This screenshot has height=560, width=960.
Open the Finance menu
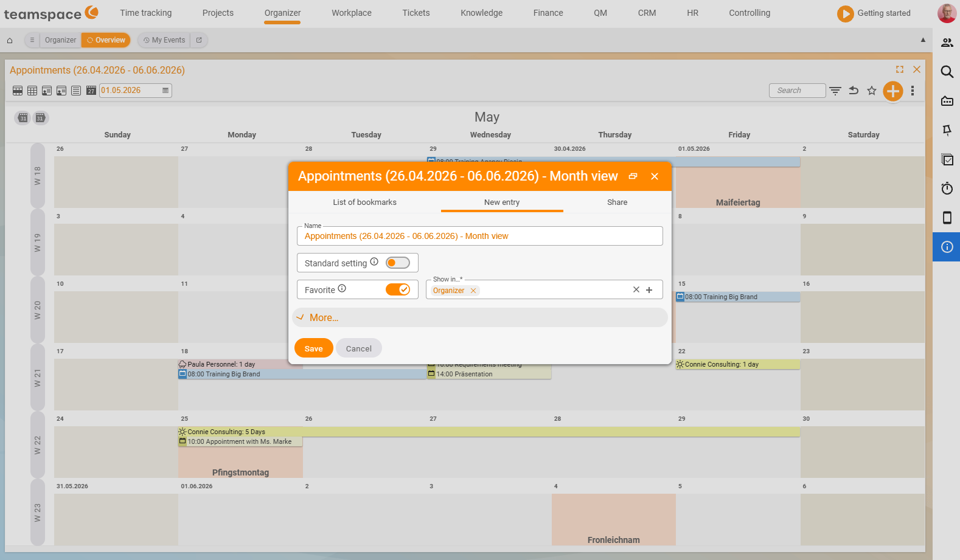coord(548,13)
